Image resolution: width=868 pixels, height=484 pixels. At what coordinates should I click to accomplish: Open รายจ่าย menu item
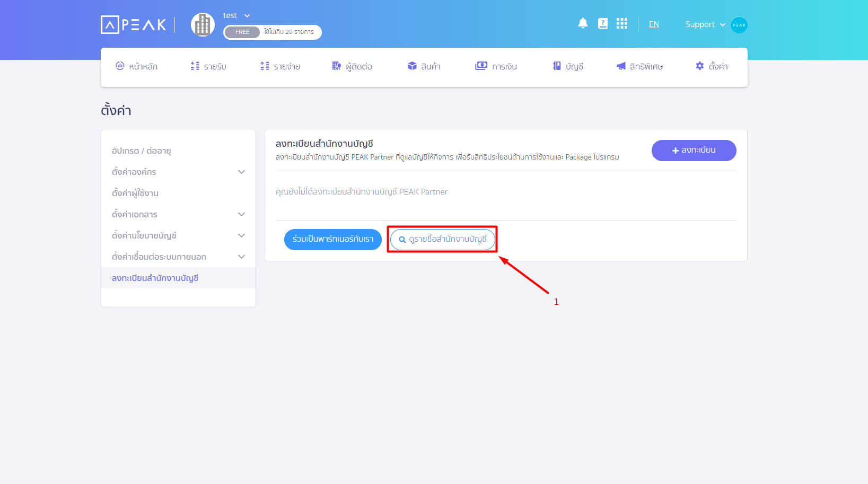click(280, 66)
